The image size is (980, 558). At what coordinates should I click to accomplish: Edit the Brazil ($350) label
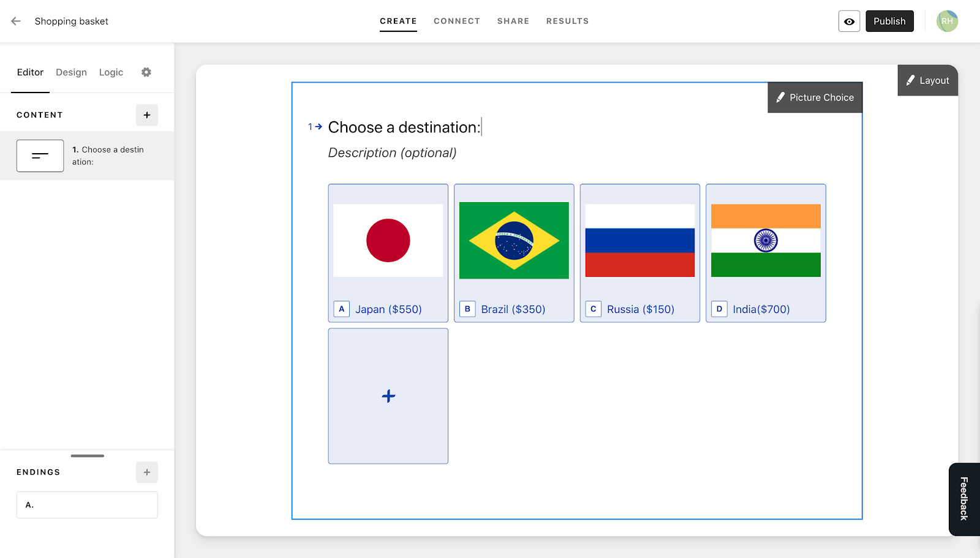(x=513, y=309)
